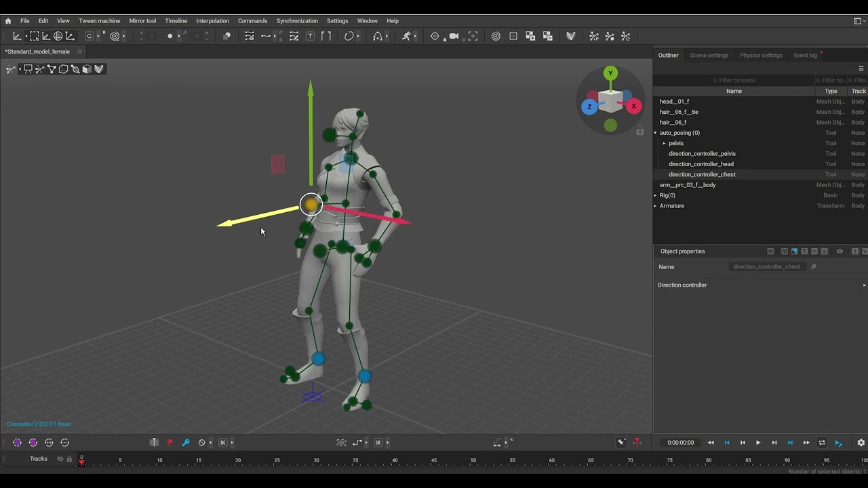Open dropdown arrow next to G button
Viewport: 868px width, 488px height.
click(x=99, y=36)
